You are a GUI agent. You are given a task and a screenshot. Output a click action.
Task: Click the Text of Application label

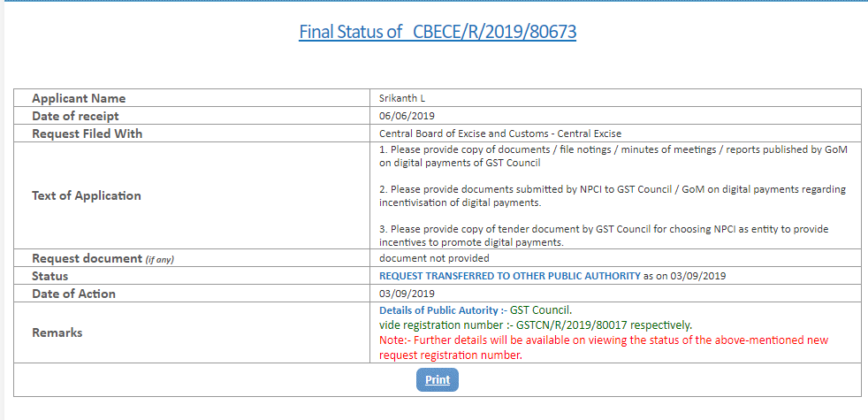tap(87, 195)
